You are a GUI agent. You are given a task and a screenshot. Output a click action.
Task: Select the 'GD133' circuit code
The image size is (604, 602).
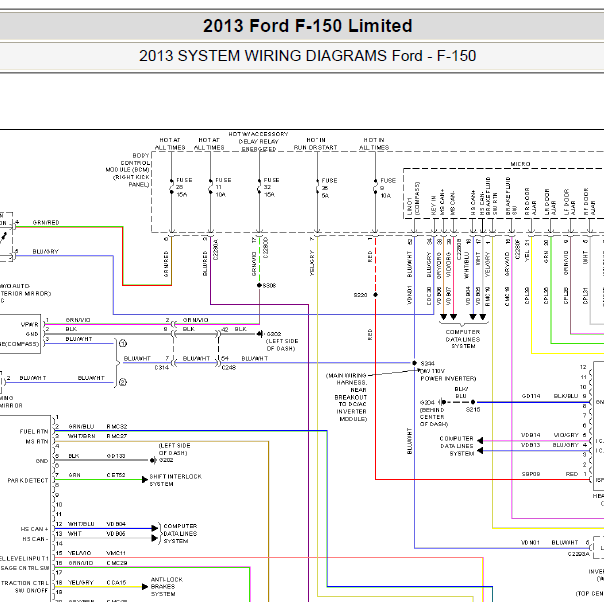pyautogui.click(x=116, y=456)
